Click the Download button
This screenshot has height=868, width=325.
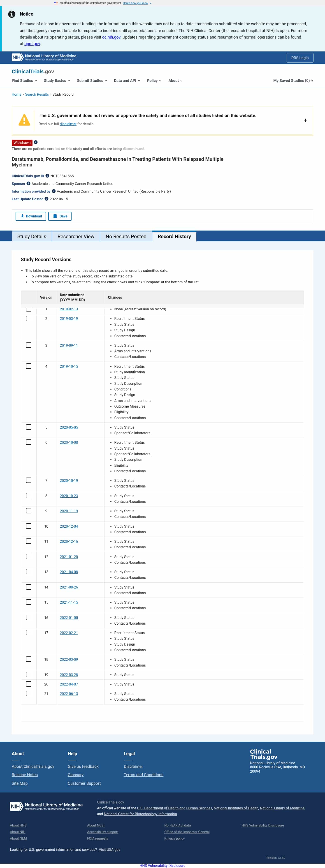(x=31, y=216)
